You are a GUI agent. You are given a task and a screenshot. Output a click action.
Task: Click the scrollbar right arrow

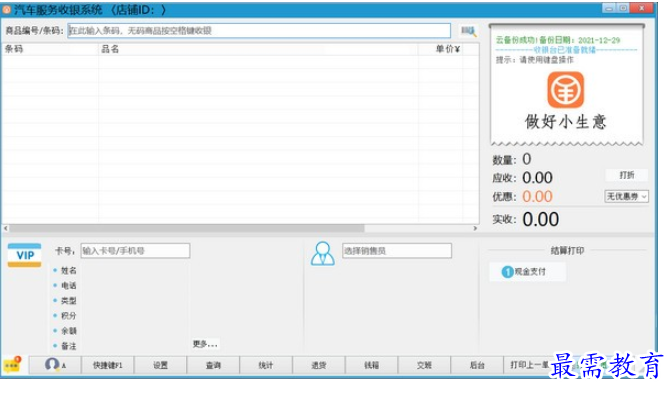tap(475, 229)
